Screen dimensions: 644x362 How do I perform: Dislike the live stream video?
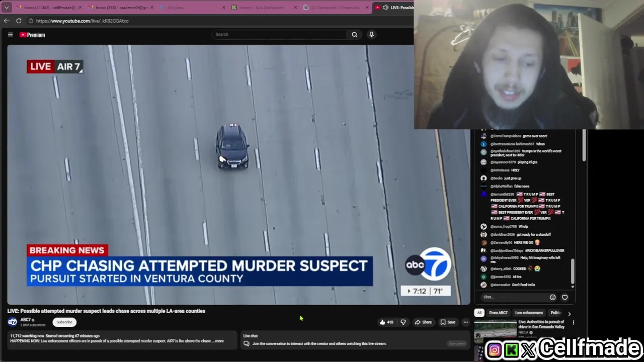click(x=403, y=322)
